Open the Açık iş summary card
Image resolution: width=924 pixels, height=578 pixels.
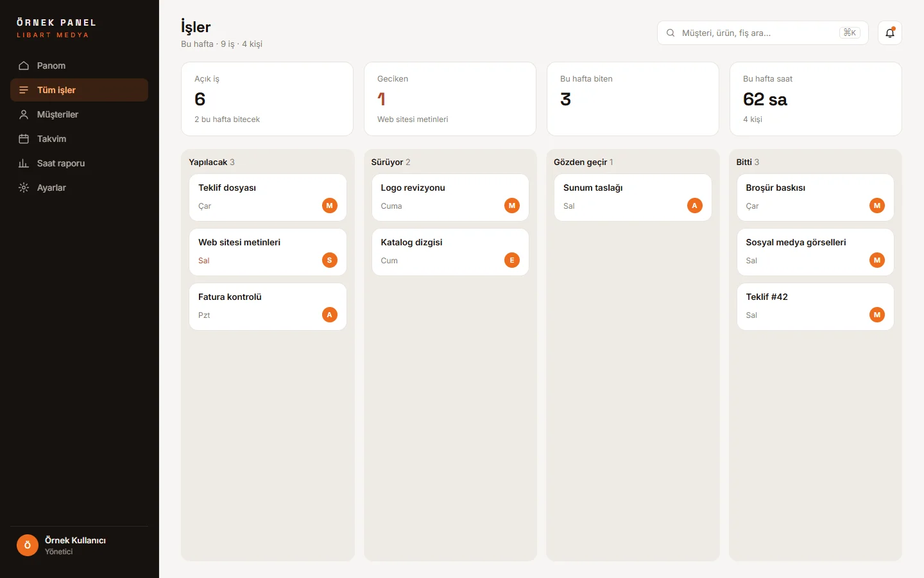267,99
